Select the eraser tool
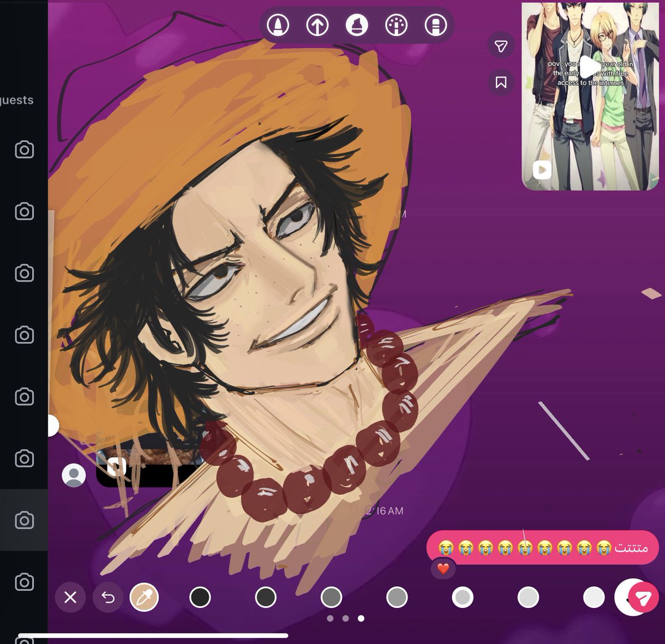Viewport: 665px width, 644px height. 436,25
